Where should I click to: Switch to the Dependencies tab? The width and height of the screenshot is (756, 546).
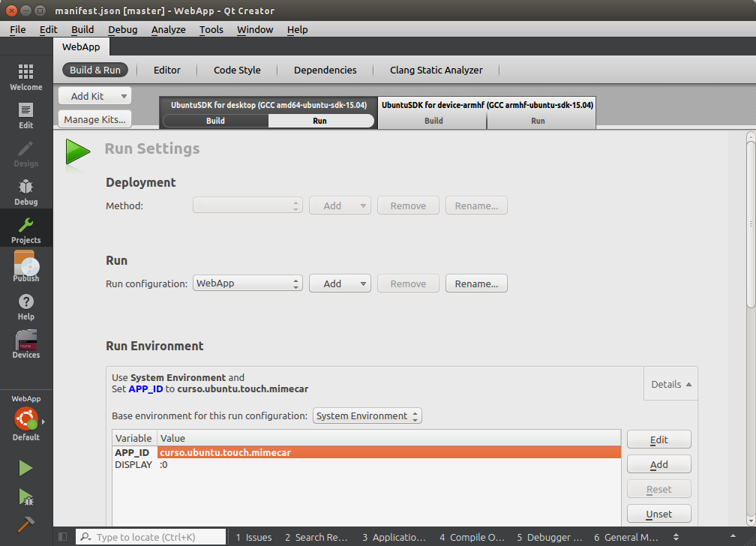tap(325, 70)
